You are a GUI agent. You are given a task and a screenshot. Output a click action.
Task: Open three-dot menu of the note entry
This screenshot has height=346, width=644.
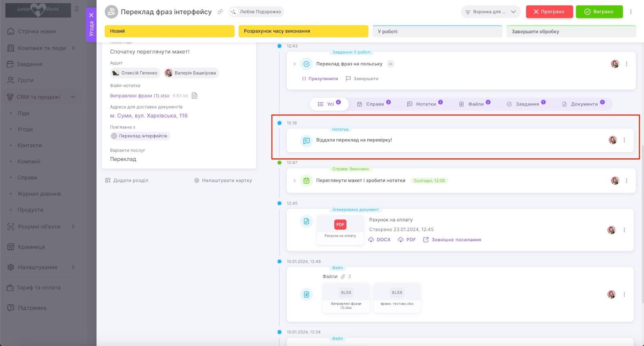pos(624,140)
